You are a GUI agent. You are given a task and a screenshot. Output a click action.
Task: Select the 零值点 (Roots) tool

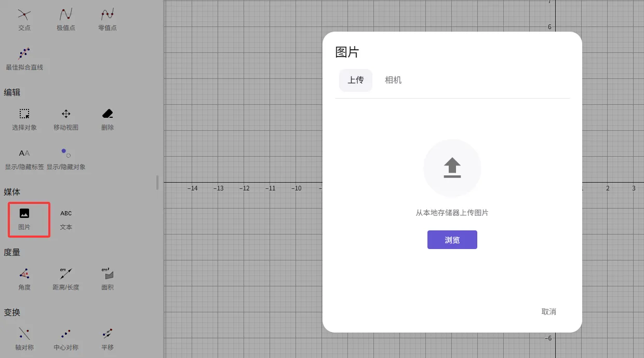(x=108, y=18)
